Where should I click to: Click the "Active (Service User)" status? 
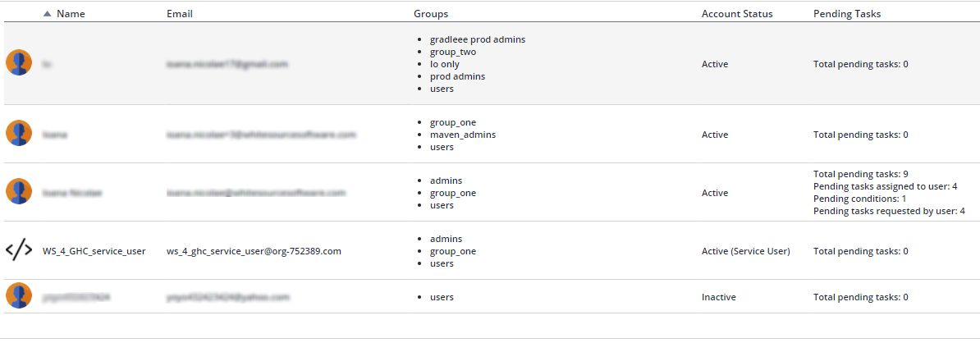tap(745, 251)
